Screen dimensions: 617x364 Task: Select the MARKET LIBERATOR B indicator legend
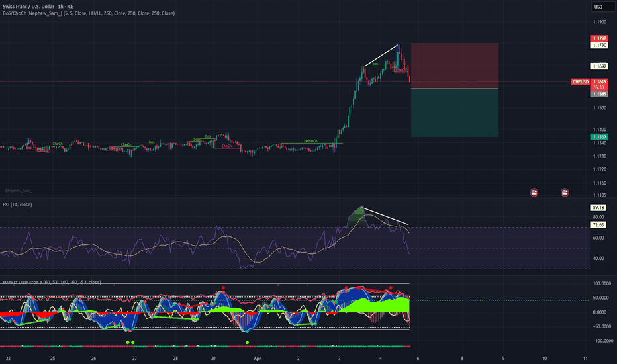point(52,282)
